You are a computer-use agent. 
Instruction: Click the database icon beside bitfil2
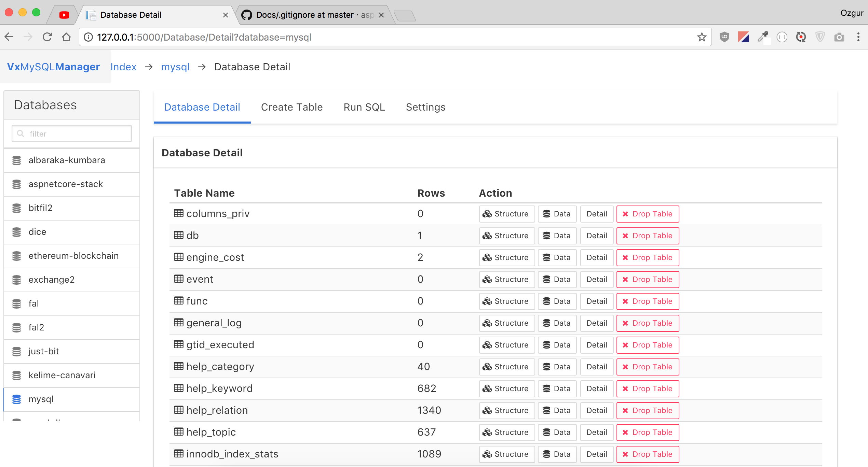[x=16, y=208]
